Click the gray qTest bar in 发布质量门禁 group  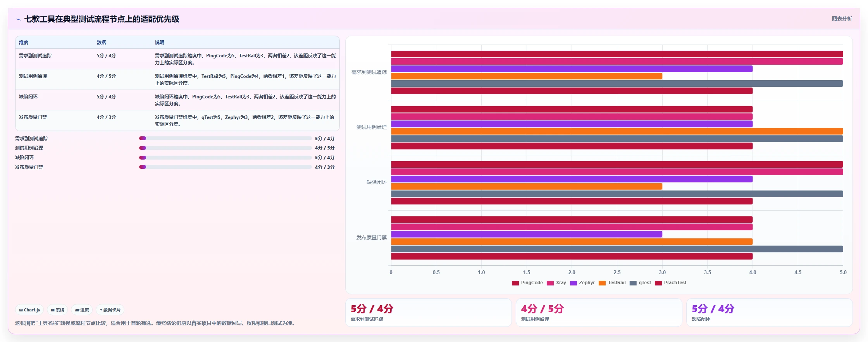click(x=617, y=249)
